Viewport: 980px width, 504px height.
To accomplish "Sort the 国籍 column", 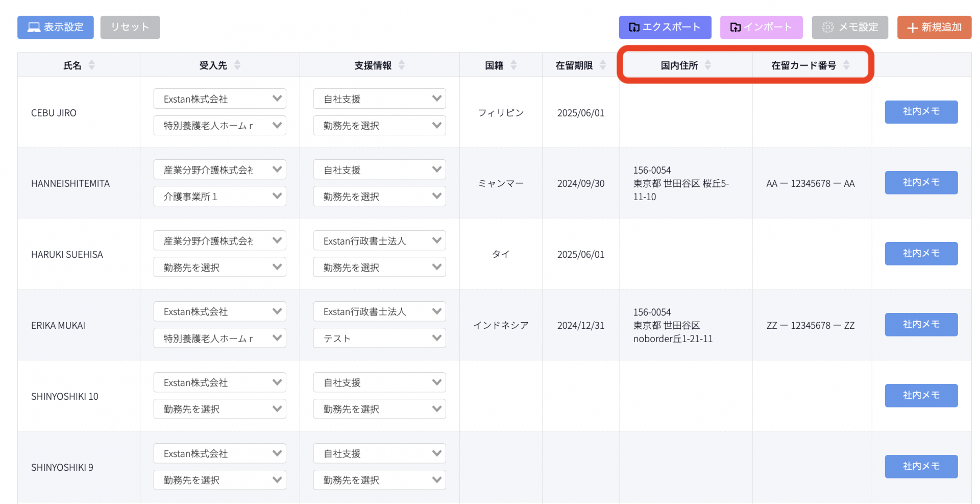I will (x=513, y=65).
